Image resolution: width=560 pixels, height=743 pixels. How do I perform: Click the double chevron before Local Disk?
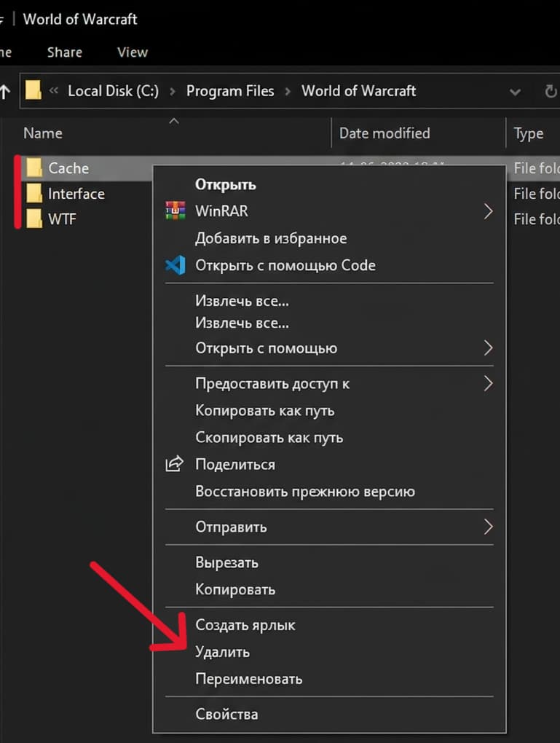[x=54, y=90]
